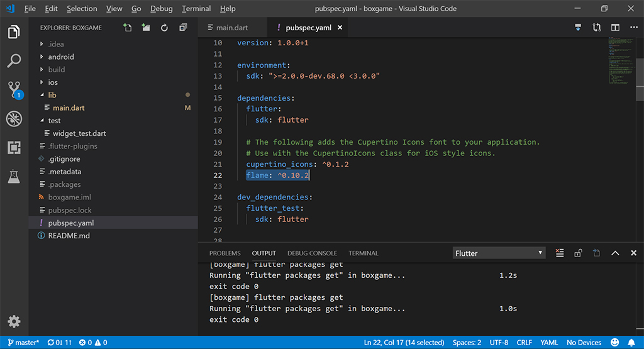Viewport: 644px width, 349px height.
Task: Open the Terminal menu
Action: coord(196,9)
